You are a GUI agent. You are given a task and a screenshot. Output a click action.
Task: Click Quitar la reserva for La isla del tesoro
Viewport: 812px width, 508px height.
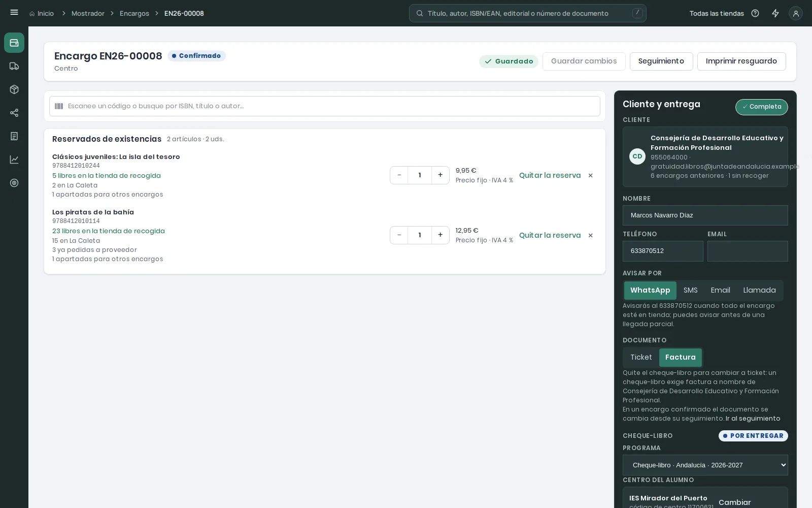(x=550, y=175)
